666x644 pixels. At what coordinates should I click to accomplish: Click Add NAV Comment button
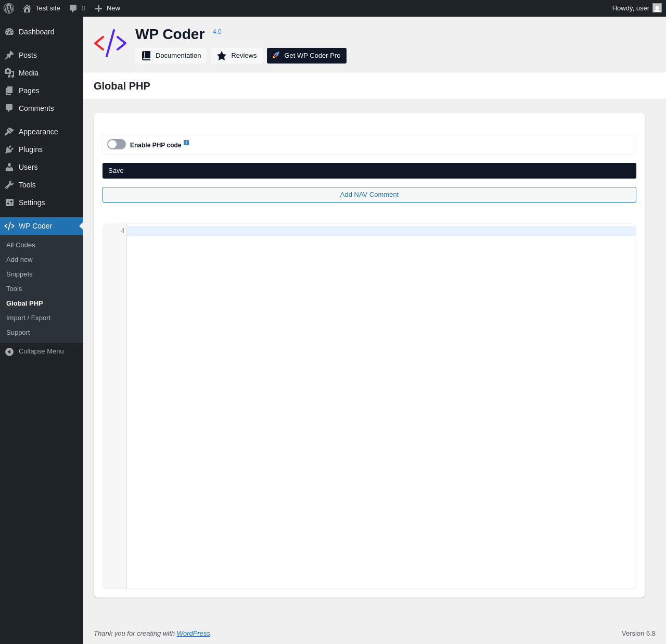click(369, 195)
